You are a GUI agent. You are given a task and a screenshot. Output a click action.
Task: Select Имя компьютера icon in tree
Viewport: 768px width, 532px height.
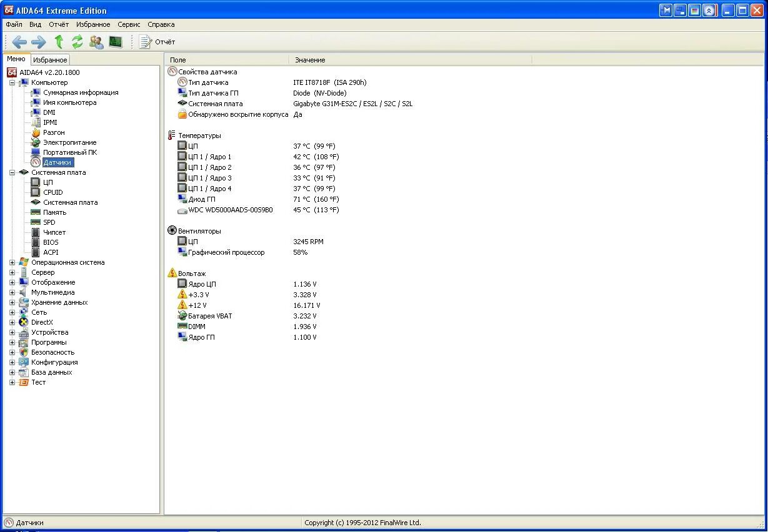[x=36, y=102]
